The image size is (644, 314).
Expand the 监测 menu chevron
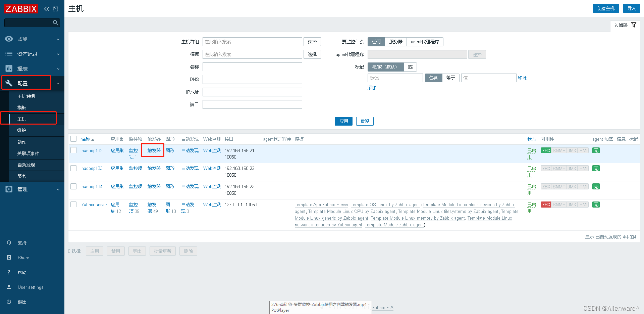point(58,39)
